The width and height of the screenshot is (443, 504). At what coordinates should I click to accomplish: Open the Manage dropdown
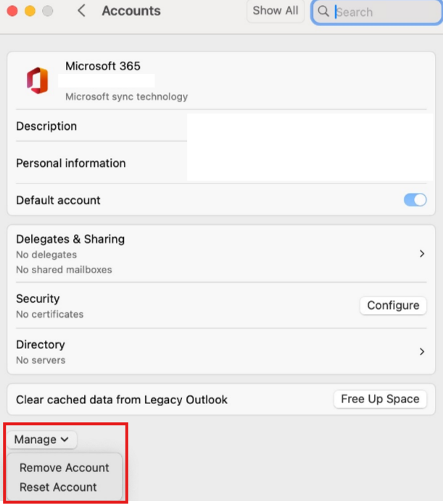(42, 439)
